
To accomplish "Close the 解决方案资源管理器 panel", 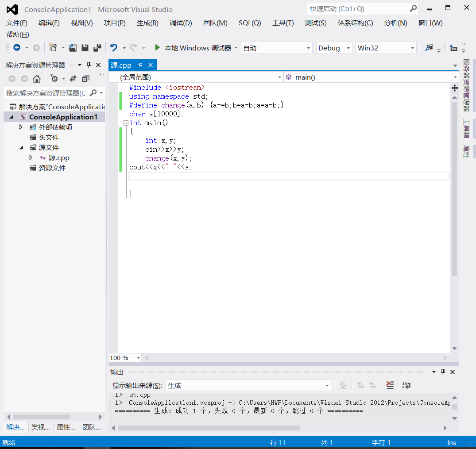I will coord(98,65).
